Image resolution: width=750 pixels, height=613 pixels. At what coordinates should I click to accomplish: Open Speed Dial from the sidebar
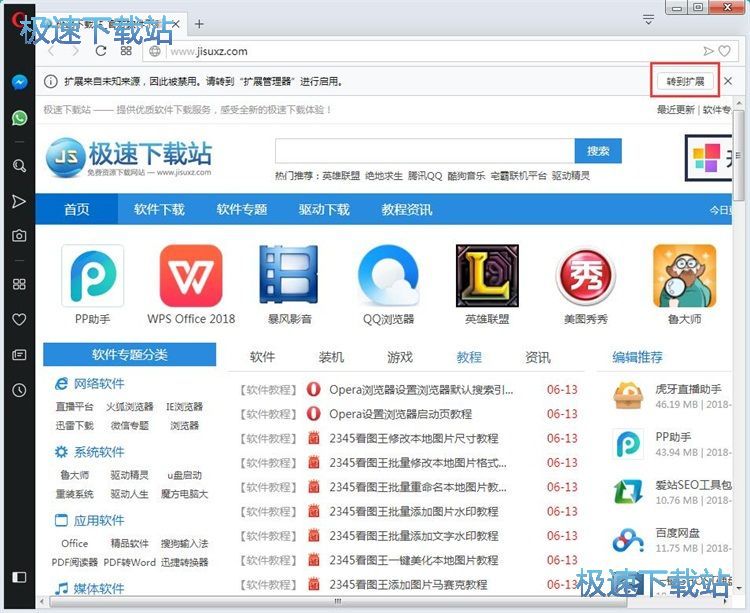[x=19, y=284]
